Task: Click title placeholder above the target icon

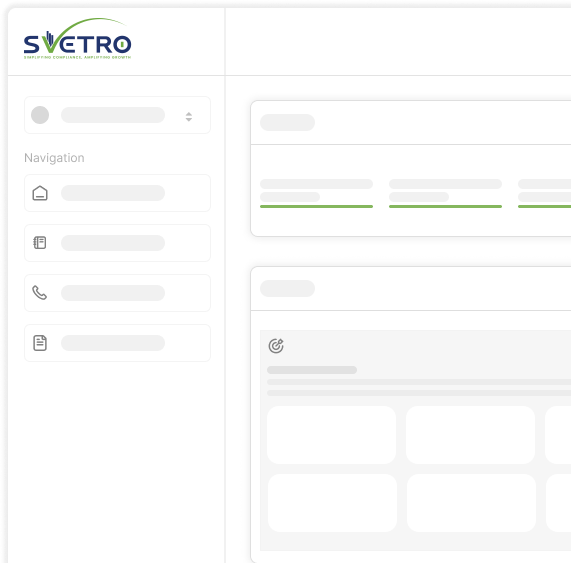Action: point(287,288)
